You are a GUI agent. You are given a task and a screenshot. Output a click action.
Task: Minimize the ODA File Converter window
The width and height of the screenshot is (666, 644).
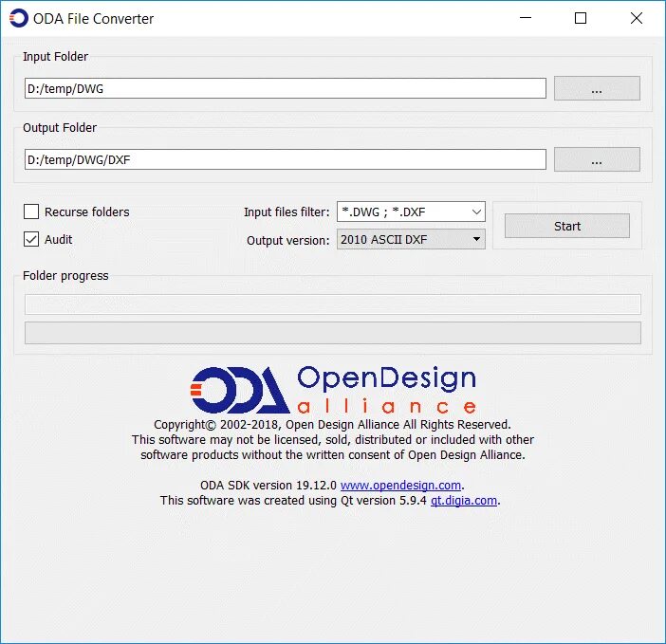coord(526,18)
